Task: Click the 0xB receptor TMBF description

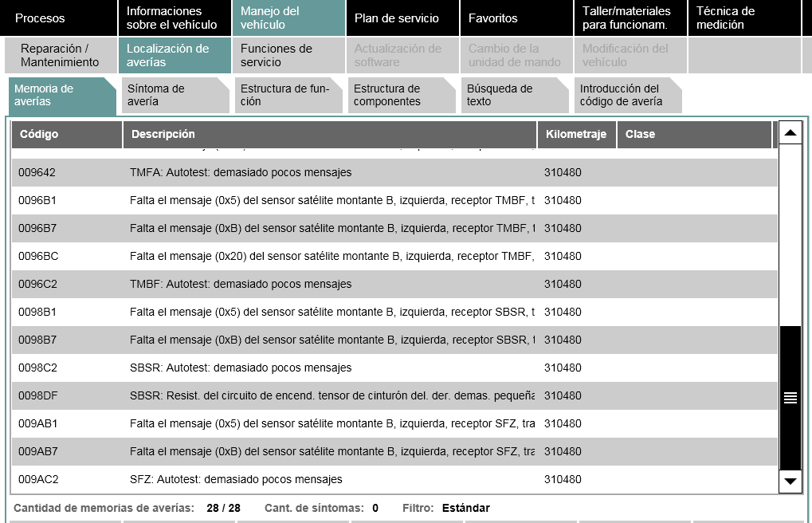Action: 332,228
